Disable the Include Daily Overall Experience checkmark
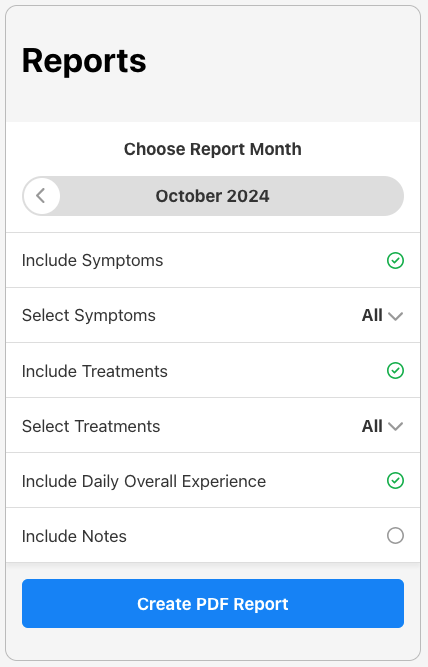 [395, 481]
